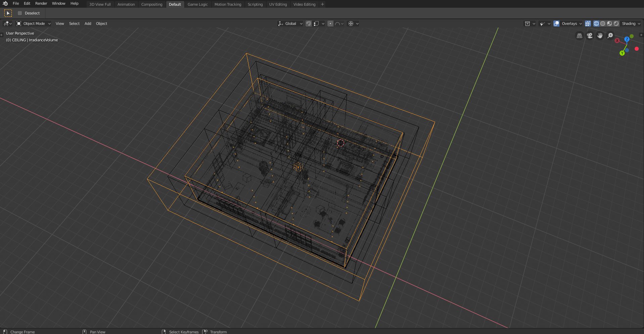Add a new workspace with plus button

[x=322, y=4]
